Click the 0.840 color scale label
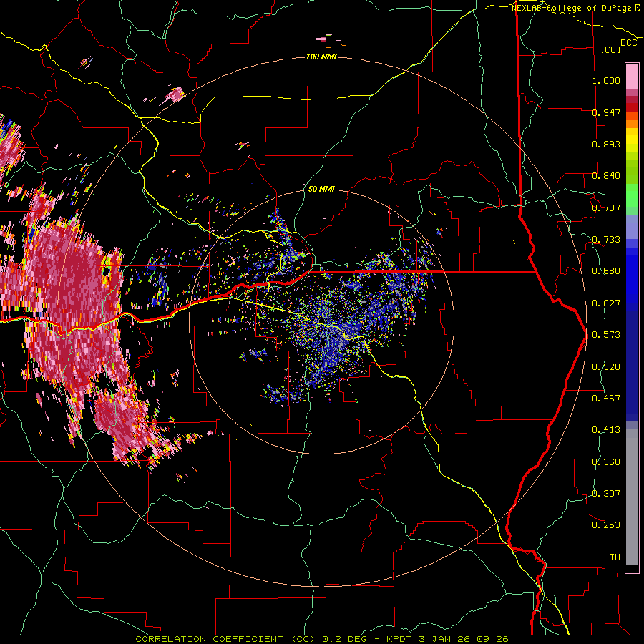The width and height of the screenshot is (644, 644). coord(606,176)
